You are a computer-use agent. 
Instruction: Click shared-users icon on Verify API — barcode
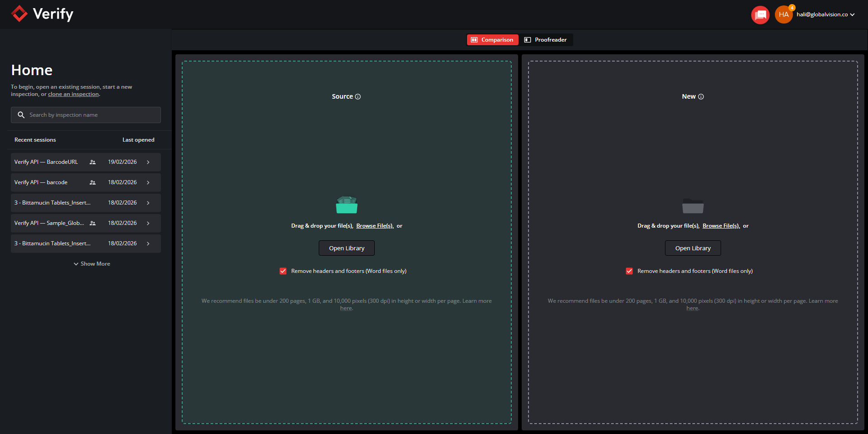pyautogui.click(x=93, y=182)
